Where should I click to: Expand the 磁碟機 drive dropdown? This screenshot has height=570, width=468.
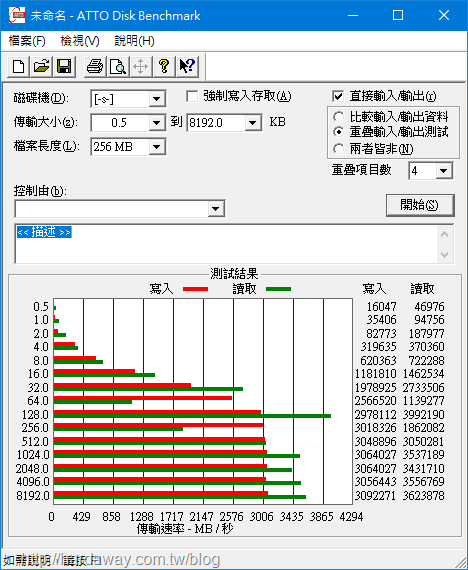[157, 99]
